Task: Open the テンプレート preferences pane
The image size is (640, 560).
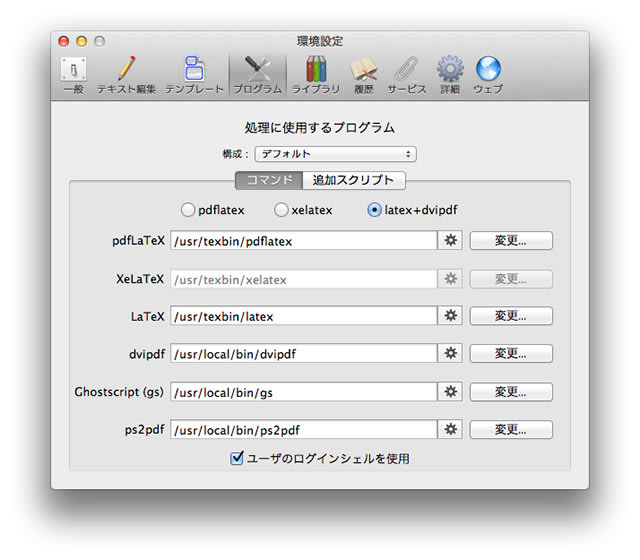Action: [x=195, y=76]
